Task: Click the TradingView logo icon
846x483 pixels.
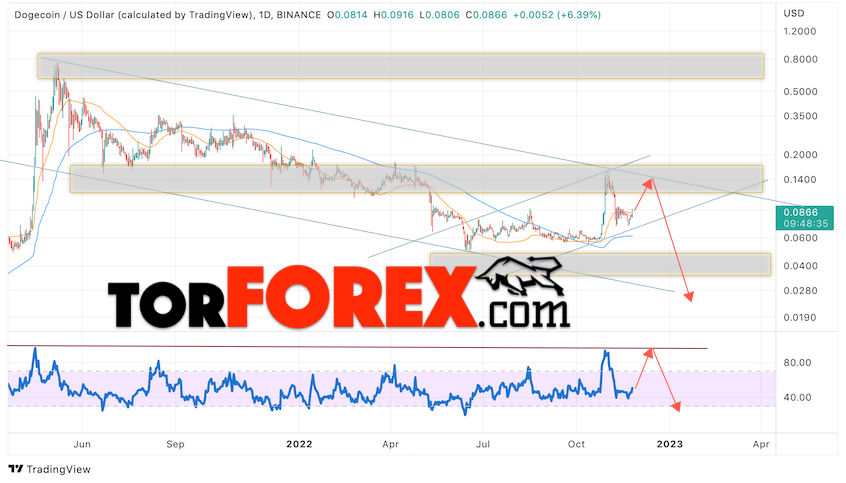Action: pyautogui.click(x=16, y=469)
